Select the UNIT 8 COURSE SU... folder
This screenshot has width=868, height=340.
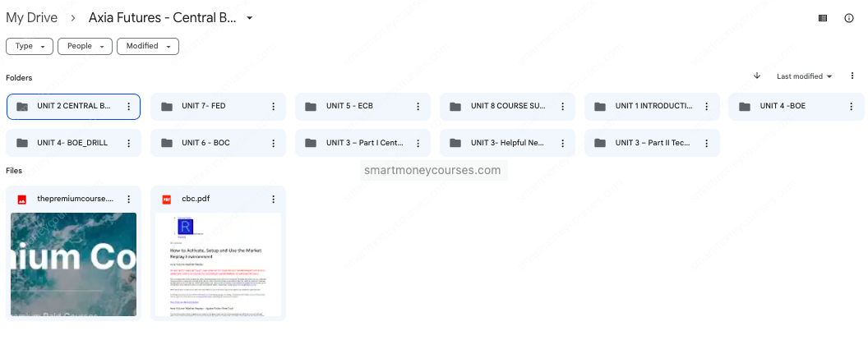point(501,107)
